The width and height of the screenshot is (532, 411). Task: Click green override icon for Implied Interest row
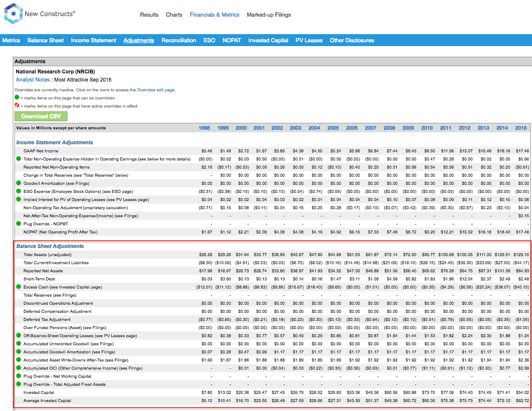click(18, 199)
